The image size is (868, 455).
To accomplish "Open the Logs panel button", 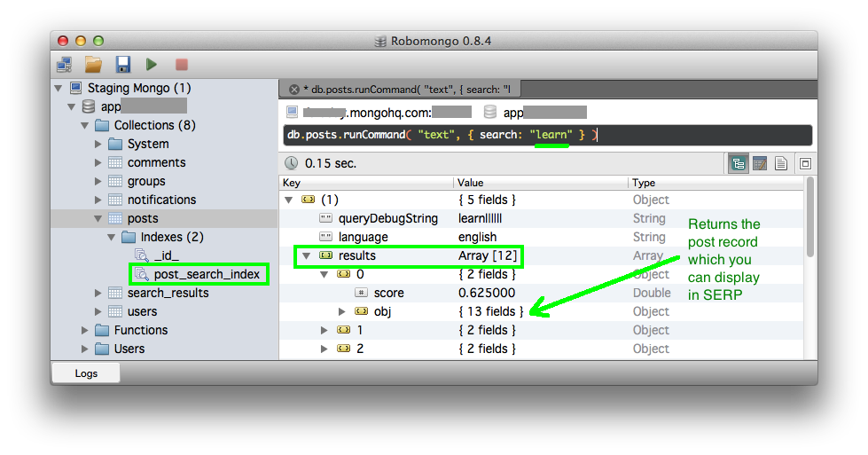I will pyautogui.click(x=86, y=373).
